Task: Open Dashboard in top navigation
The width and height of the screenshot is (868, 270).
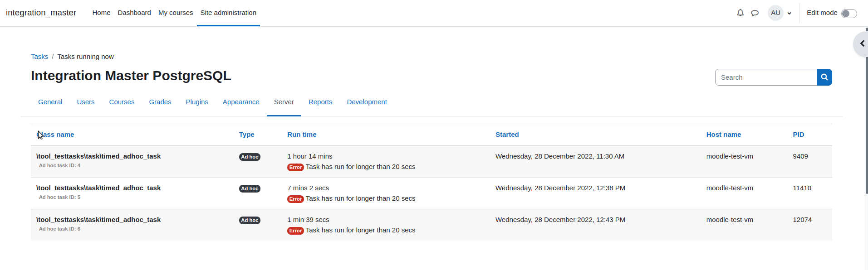Action: [x=134, y=13]
